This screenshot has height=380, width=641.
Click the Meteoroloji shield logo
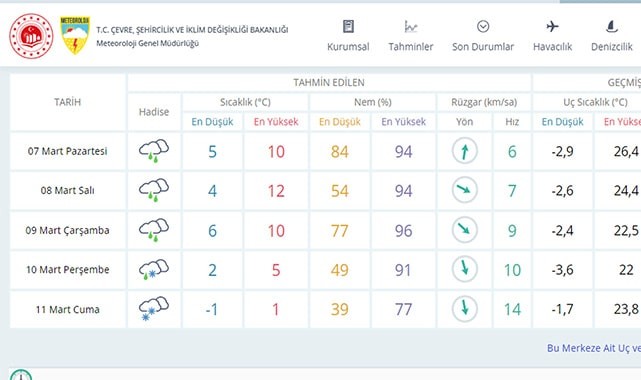coord(75,35)
